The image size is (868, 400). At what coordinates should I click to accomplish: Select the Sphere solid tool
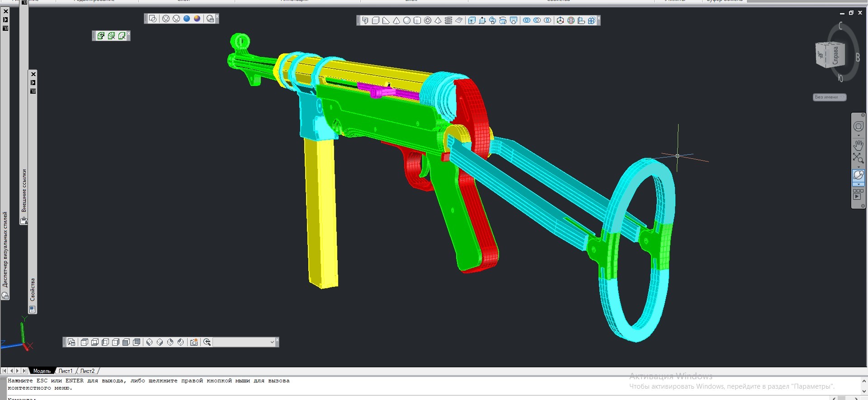tap(407, 20)
